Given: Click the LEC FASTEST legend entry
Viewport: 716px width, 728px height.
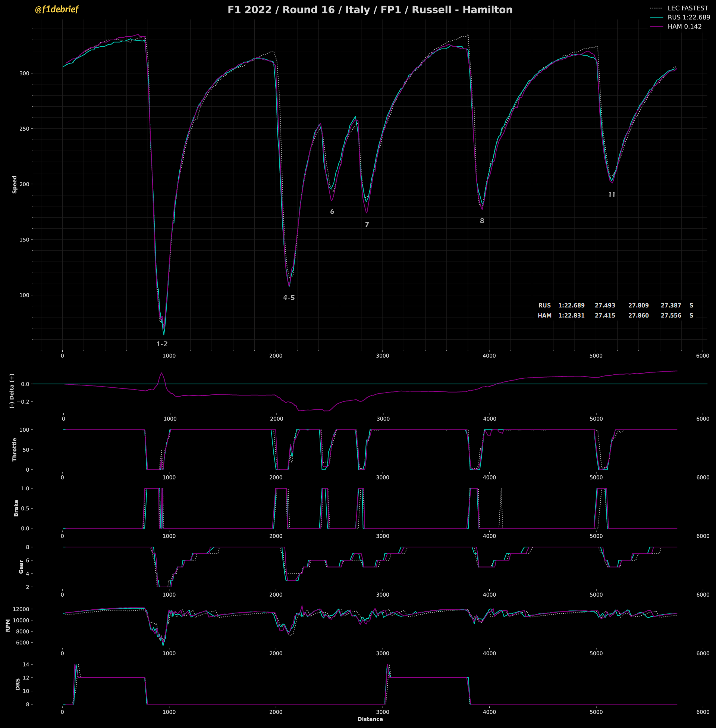Looking at the screenshot, I should pyautogui.click(x=687, y=8).
